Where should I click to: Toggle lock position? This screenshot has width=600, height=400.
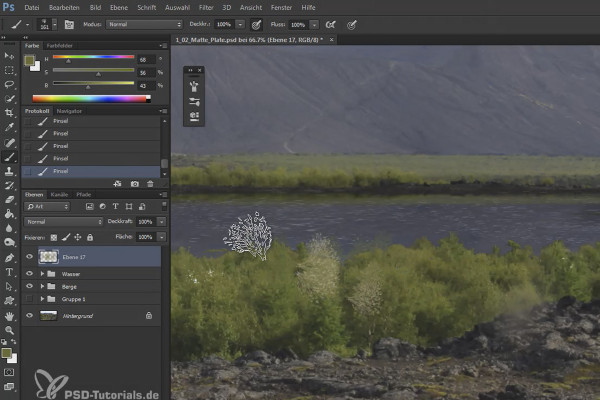[x=78, y=238]
